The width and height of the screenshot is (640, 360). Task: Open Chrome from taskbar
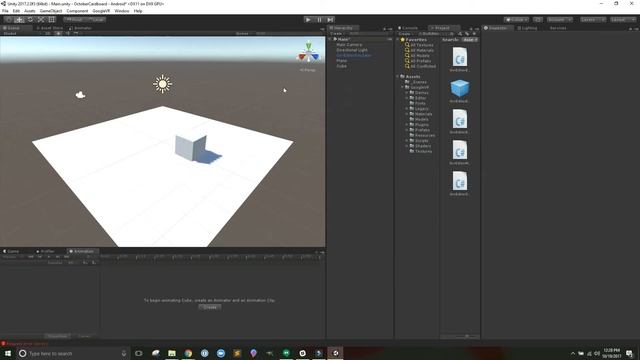pyautogui.click(x=188, y=353)
